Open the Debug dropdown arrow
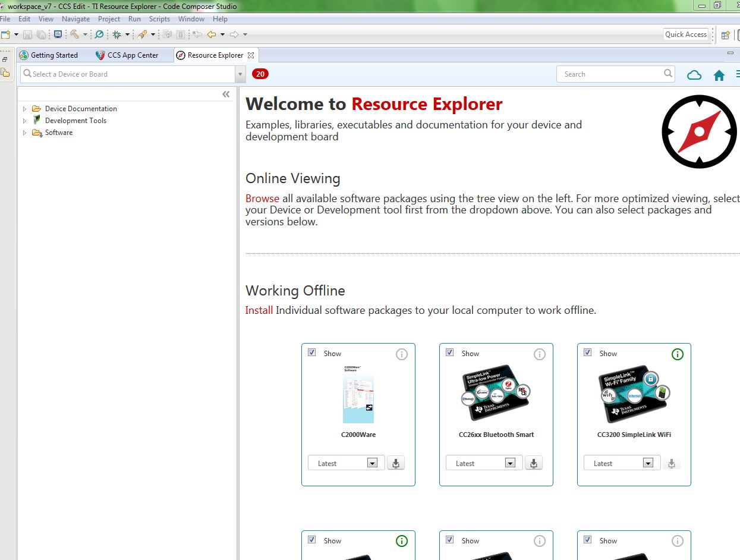Image resolution: width=740 pixels, height=560 pixels. (127, 34)
